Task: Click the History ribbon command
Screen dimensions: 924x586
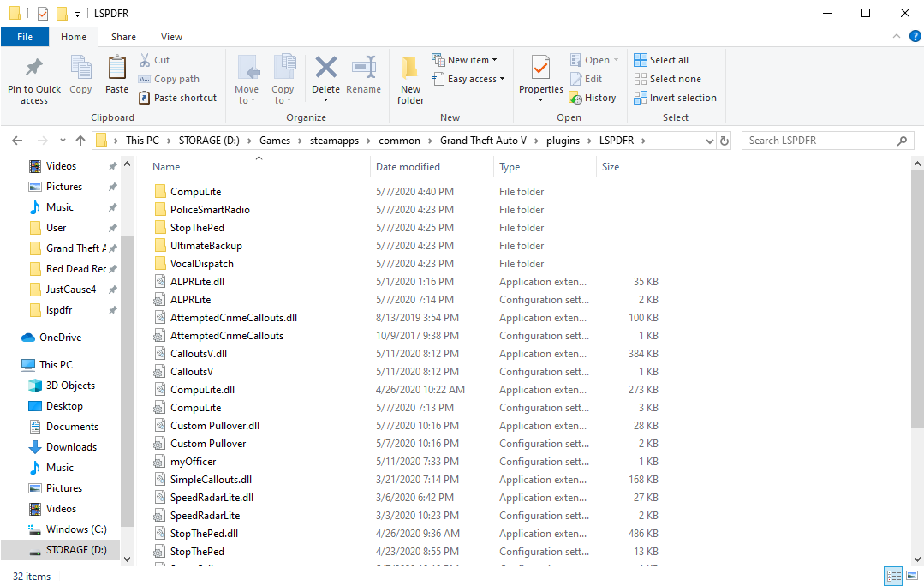Action: click(593, 98)
